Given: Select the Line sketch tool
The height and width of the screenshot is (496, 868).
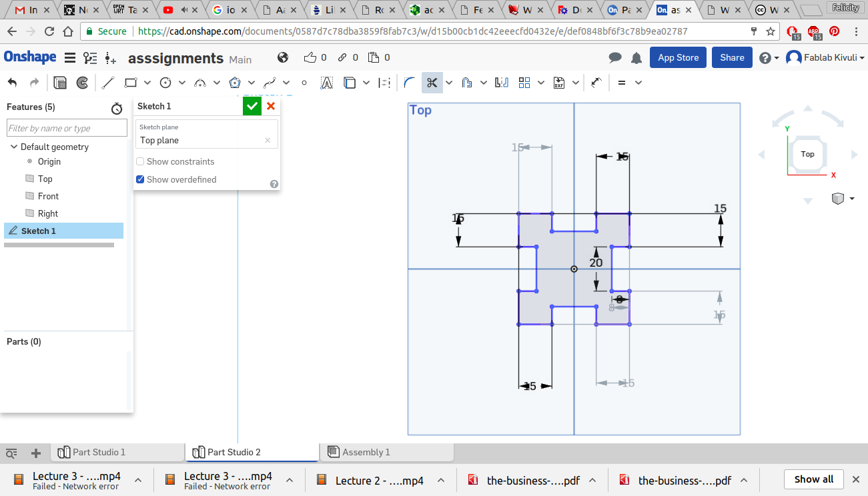Looking at the screenshot, I should [108, 83].
